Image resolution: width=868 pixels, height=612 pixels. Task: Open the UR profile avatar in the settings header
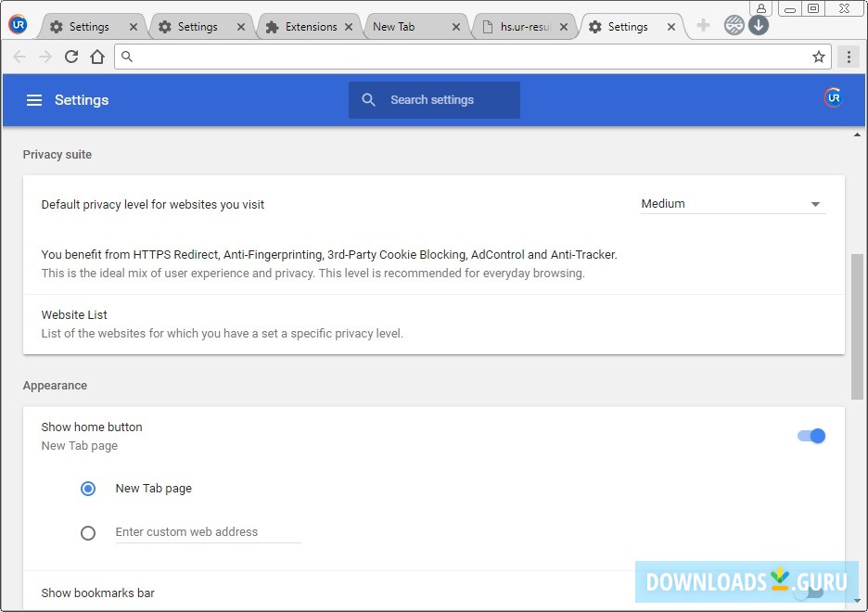[x=832, y=96]
